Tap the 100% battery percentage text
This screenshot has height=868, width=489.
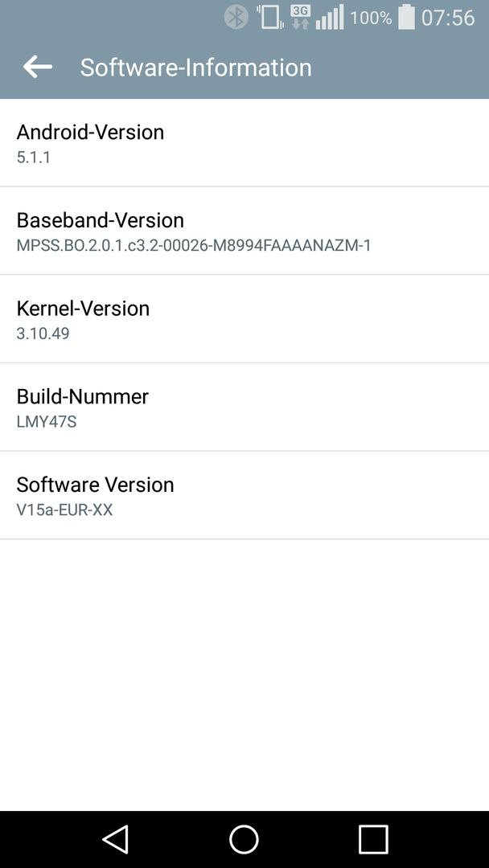click(x=371, y=18)
